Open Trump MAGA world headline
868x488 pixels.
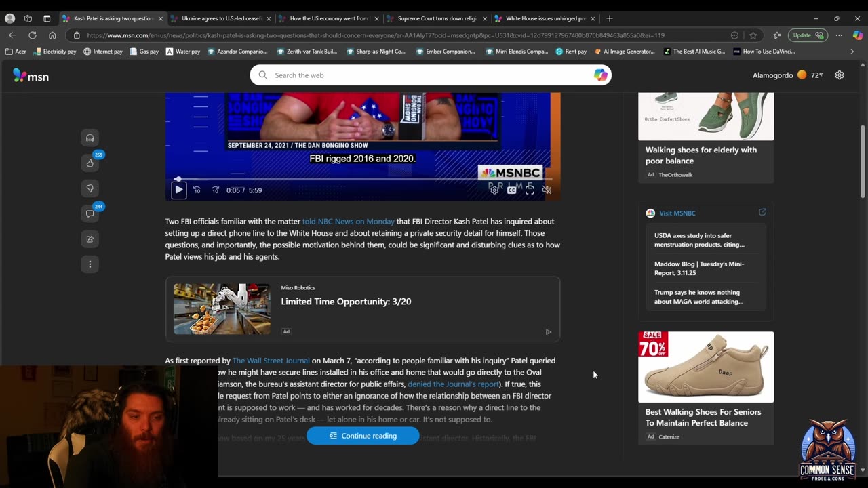pos(699,297)
